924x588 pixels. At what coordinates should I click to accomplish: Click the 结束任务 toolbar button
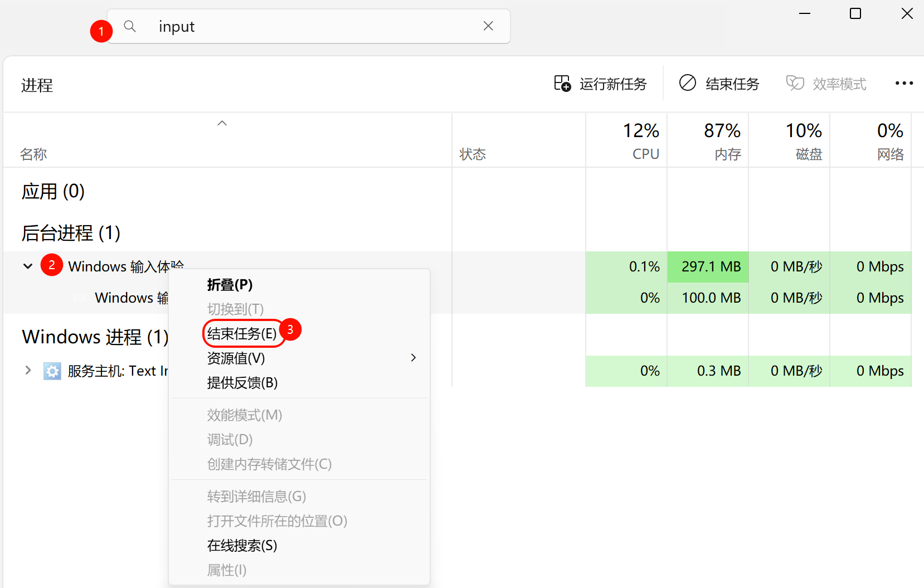719,84
